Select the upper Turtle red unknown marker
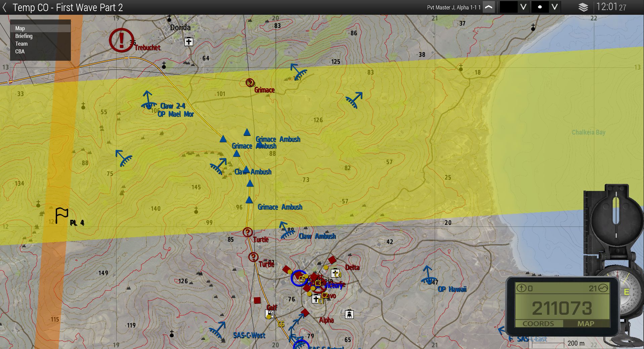The image size is (644, 349). 248,232
